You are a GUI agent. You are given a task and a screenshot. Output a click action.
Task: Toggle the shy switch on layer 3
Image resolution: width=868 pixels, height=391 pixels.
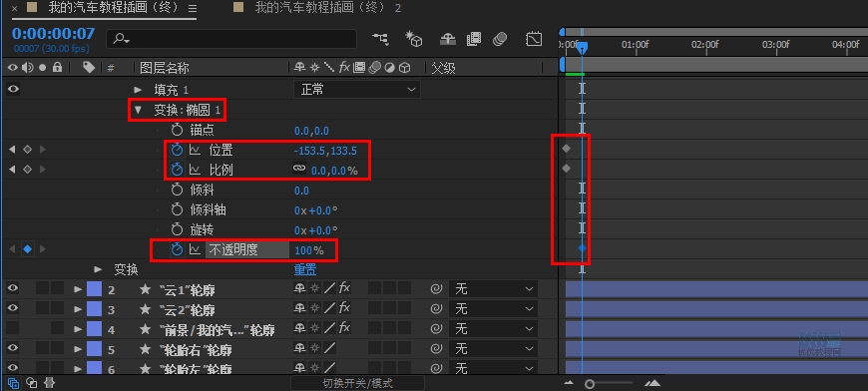(x=299, y=308)
